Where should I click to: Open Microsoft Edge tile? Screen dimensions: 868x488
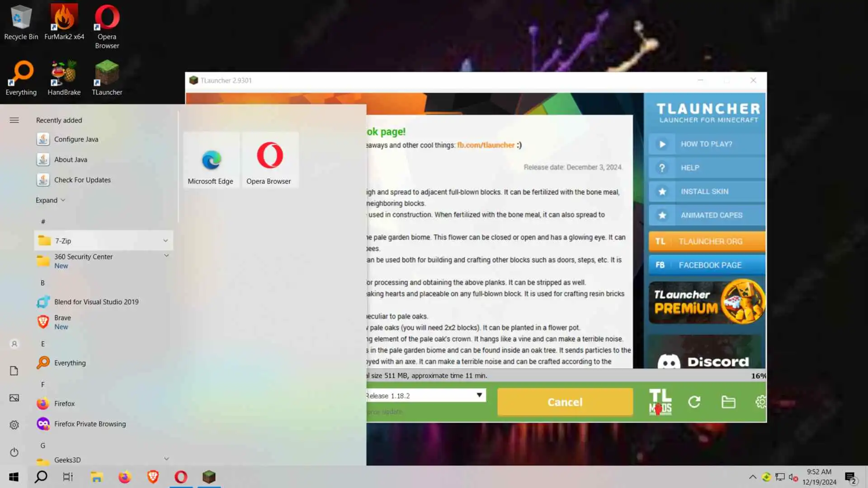click(x=211, y=161)
